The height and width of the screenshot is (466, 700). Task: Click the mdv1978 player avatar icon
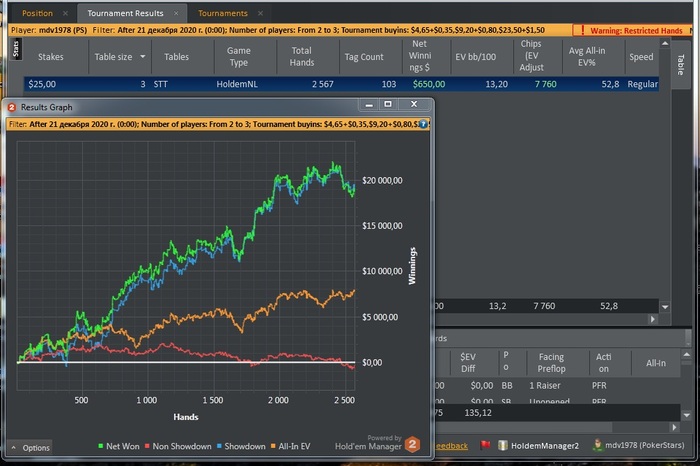tap(597, 445)
